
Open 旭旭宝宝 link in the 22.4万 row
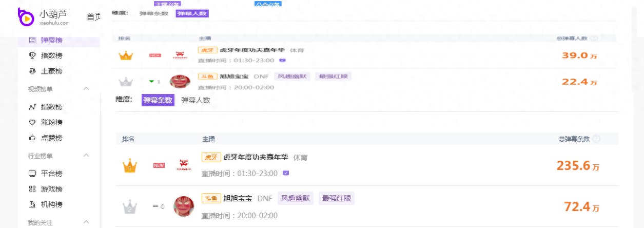coord(234,77)
